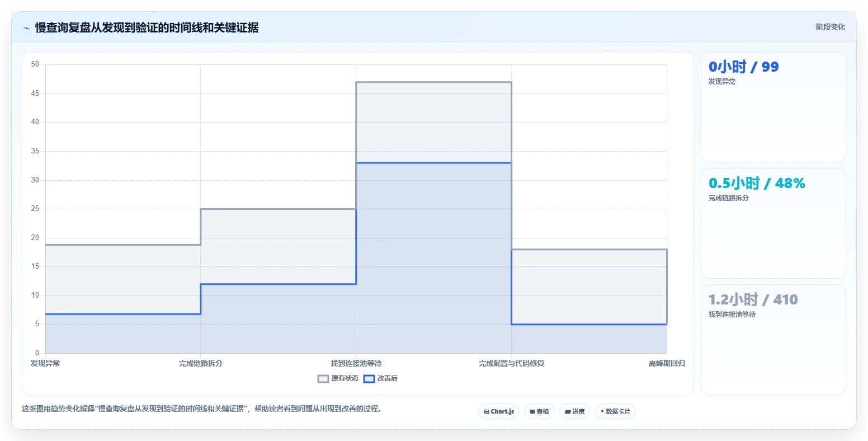Click 完成链路拆分 caption in second card

point(729,198)
